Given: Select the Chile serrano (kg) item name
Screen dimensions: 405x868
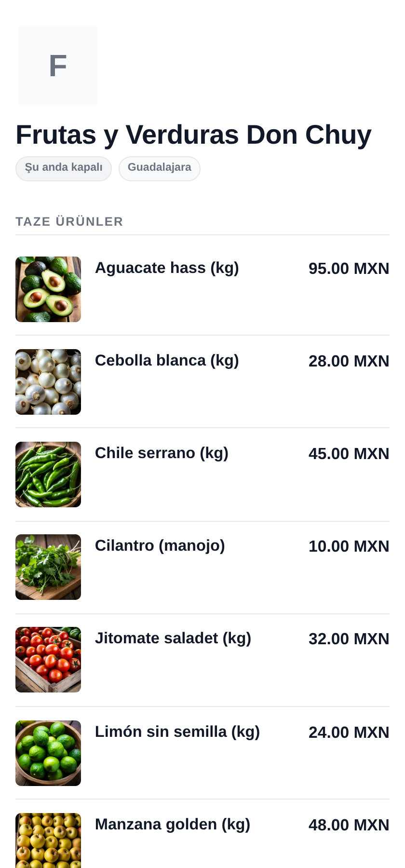Looking at the screenshot, I should pyautogui.click(x=162, y=453).
